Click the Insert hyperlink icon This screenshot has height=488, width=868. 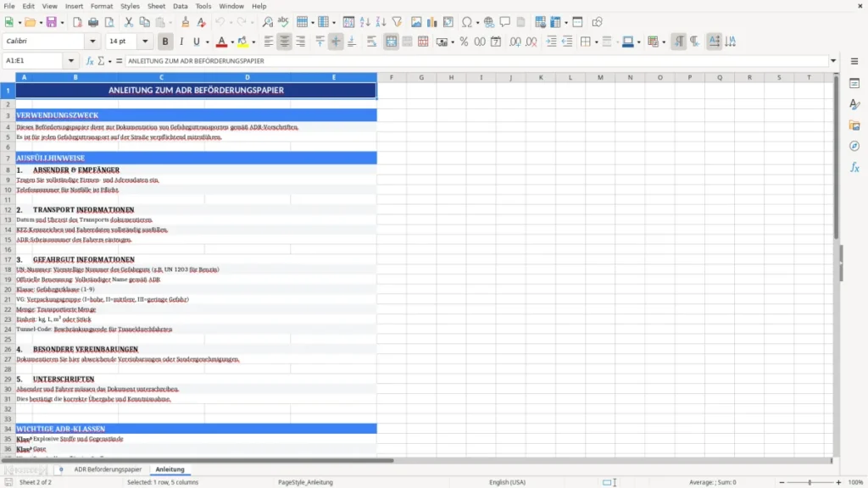pyautogui.click(x=489, y=22)
